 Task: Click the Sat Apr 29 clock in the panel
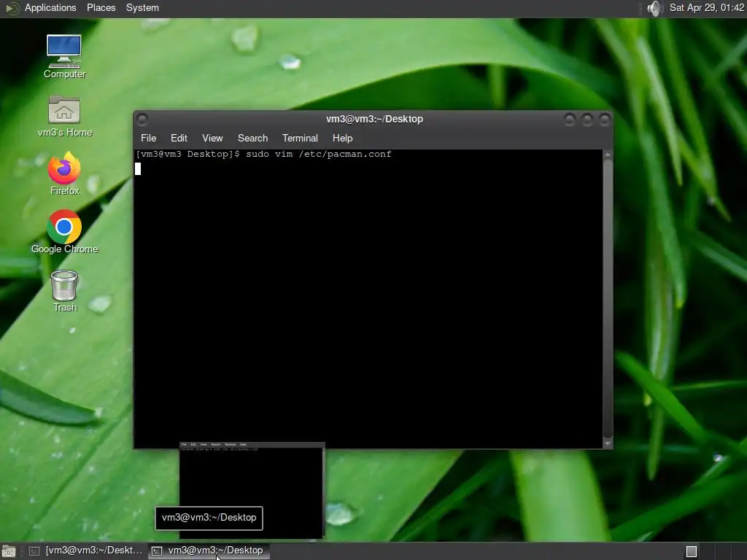tap(707, 7)
